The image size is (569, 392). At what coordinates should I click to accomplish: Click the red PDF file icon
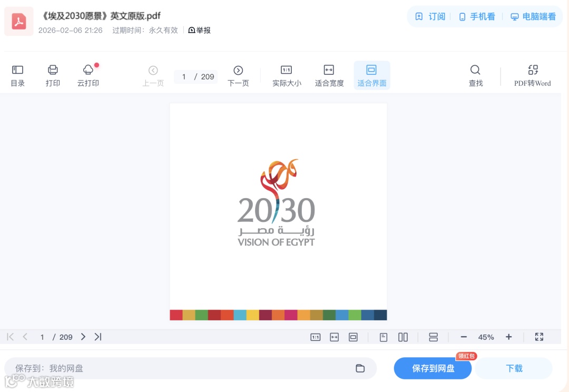19,21
